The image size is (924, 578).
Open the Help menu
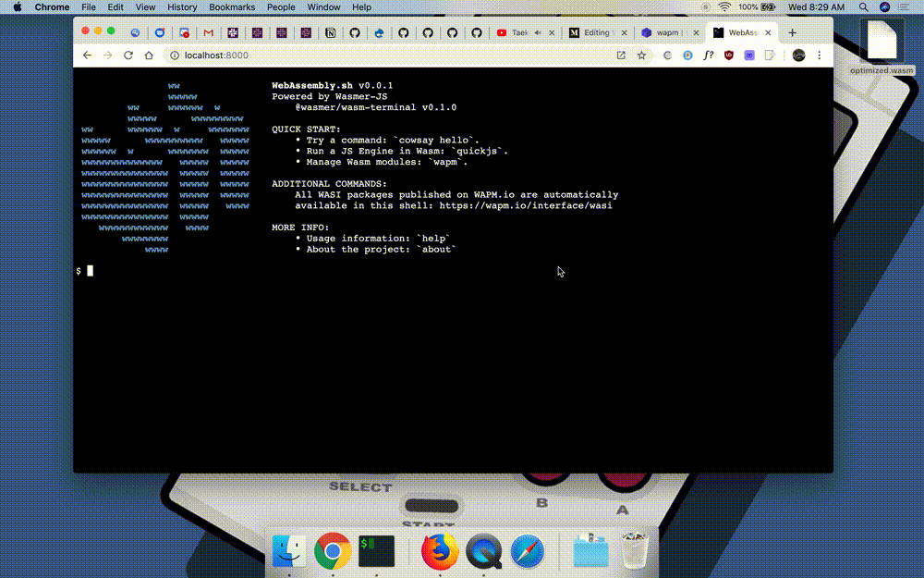[362, 7]
